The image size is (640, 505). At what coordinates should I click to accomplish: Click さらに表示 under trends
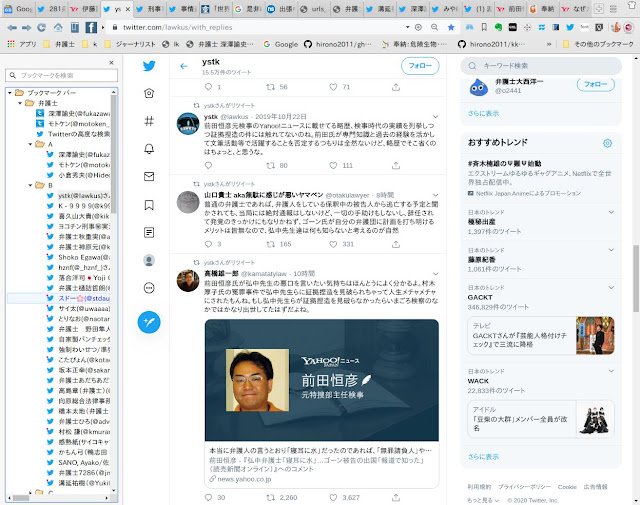tap(483, 456)
